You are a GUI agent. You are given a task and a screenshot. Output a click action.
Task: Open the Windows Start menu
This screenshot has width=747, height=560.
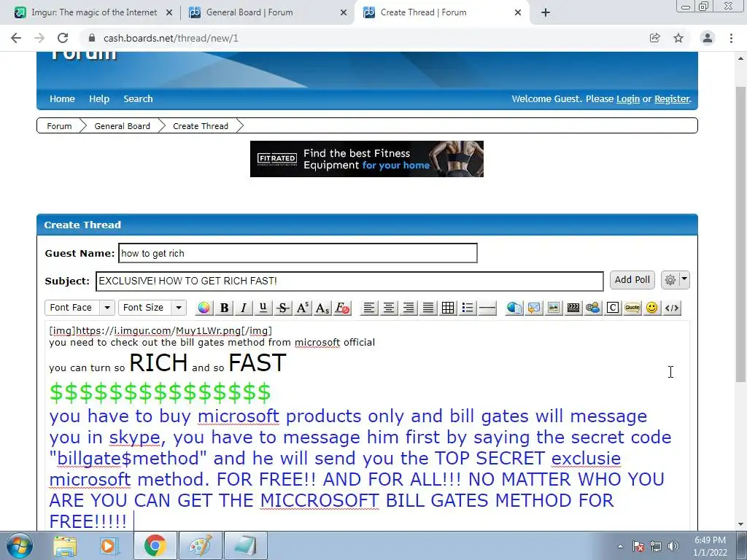point(20,545)
